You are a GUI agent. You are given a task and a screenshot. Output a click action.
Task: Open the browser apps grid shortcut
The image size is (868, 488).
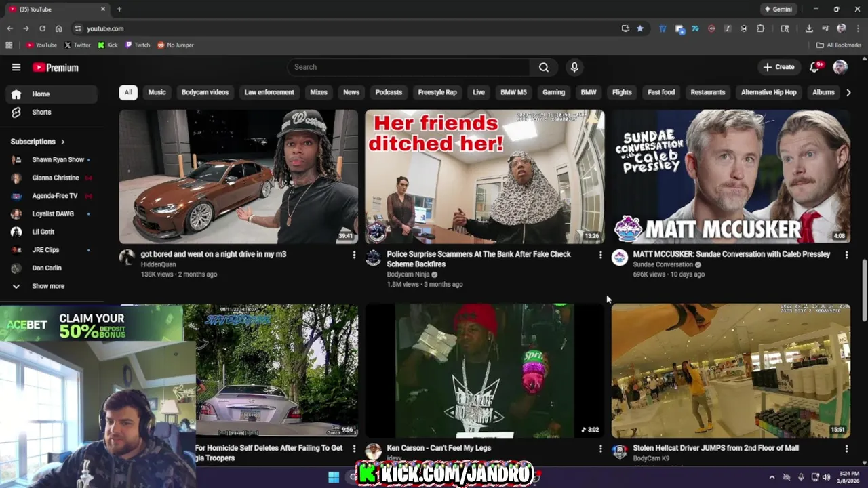click(9, 45)
